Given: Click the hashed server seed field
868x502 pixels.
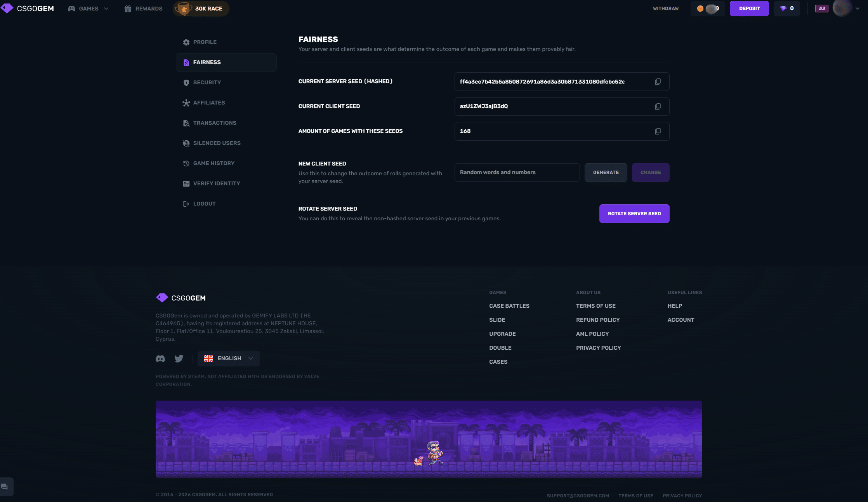Looking at the screenshot, I should coord(562,82).
